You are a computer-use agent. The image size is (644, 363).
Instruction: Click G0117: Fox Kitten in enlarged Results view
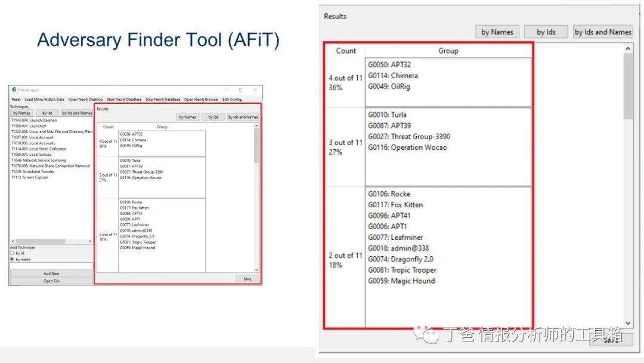[395, 205]
